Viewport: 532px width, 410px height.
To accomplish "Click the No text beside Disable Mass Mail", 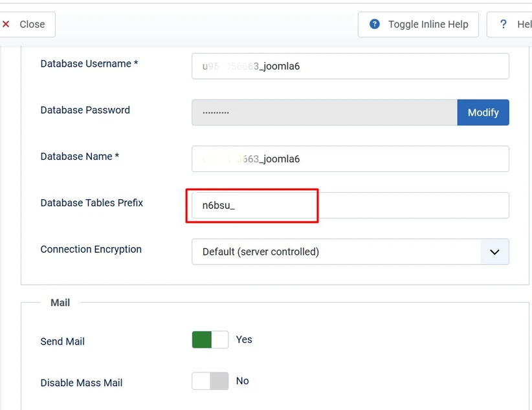I will coord(243,381).
